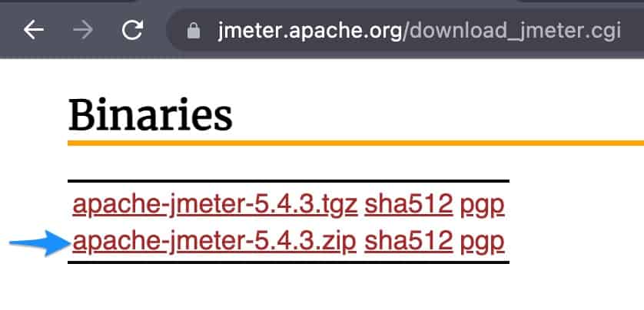Click the Binaries section heading
Viewport: 644px width, 310px height.
pyautogui.click(x=151, y=115)
